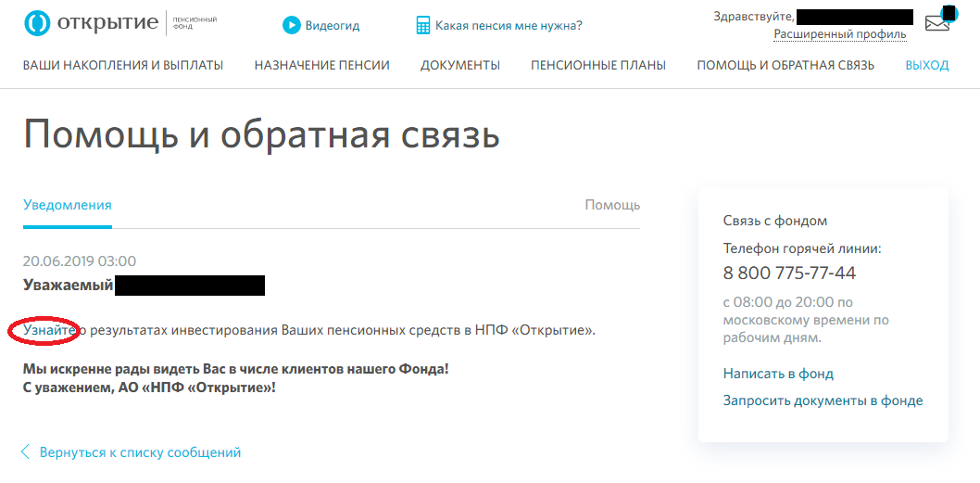This screenshot has height=483, width=980.
Task: Click Написать в фонд link
Action: 778,374
